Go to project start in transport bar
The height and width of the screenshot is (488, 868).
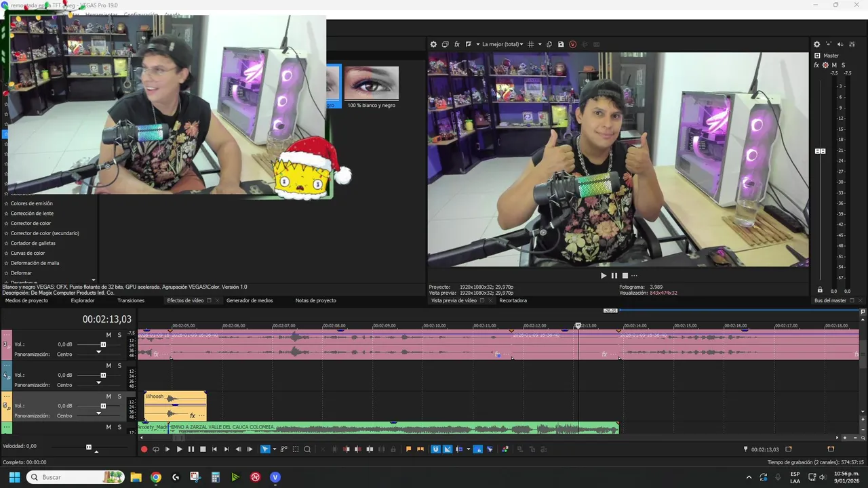point(215,449)
